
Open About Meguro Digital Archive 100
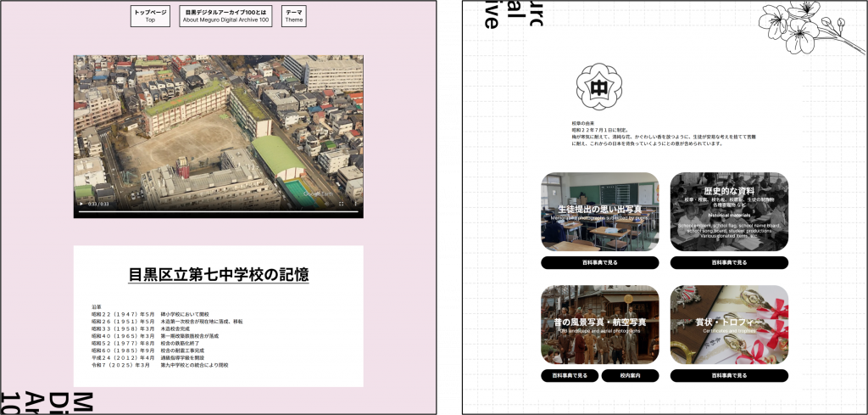click(x=225, y=16)
